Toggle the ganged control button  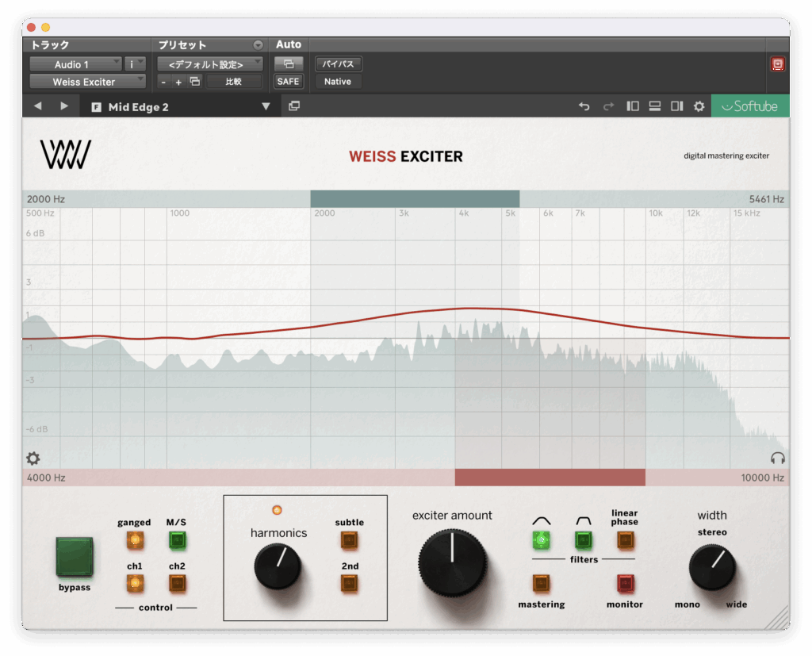click(135, 540)
